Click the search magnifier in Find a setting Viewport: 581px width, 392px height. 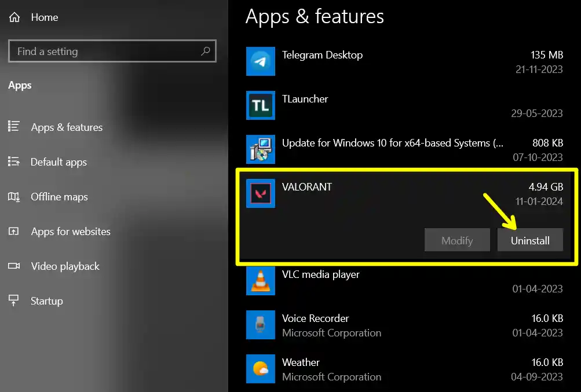206,51
